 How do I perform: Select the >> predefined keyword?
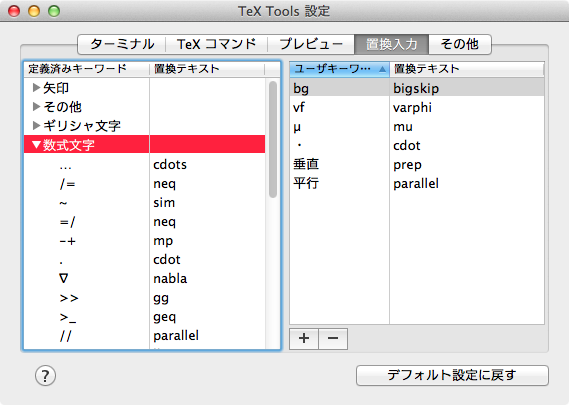(69, 298)
